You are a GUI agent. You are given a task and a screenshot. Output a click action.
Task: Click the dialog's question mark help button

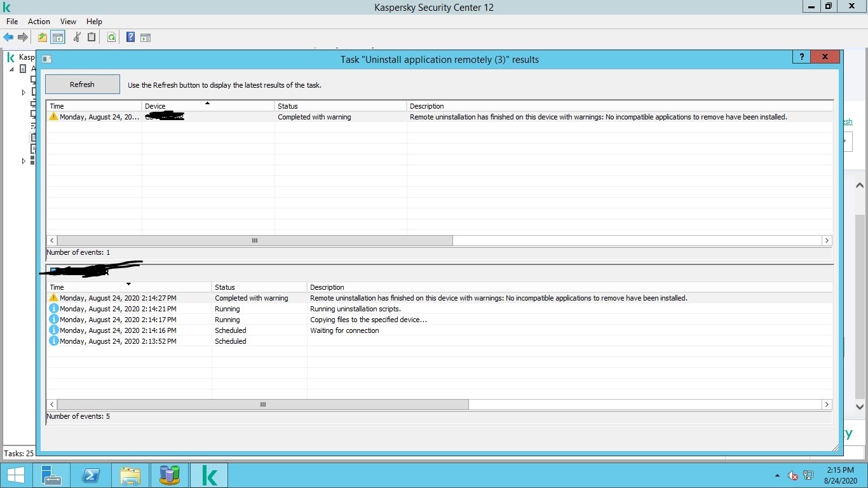point(801,57)
